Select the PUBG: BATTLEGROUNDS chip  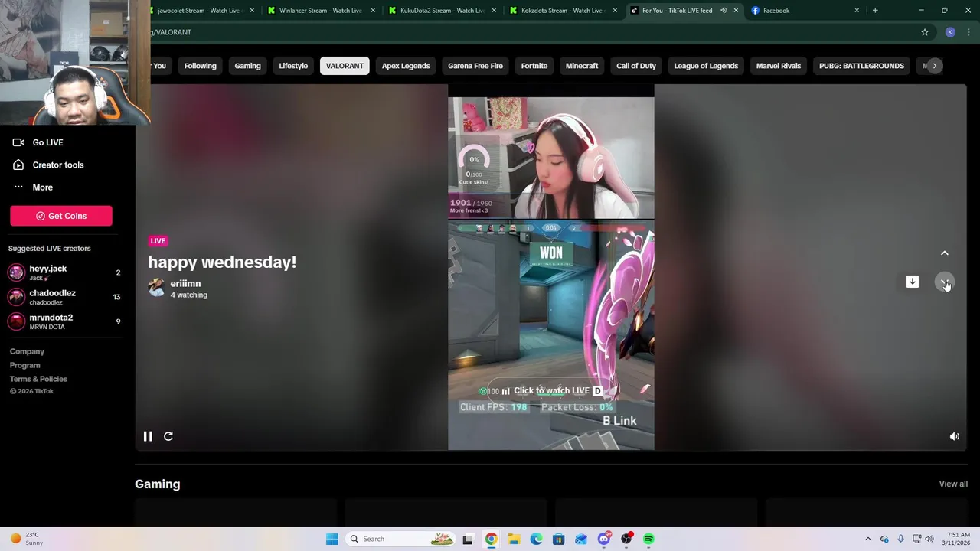tap(861, 66)
